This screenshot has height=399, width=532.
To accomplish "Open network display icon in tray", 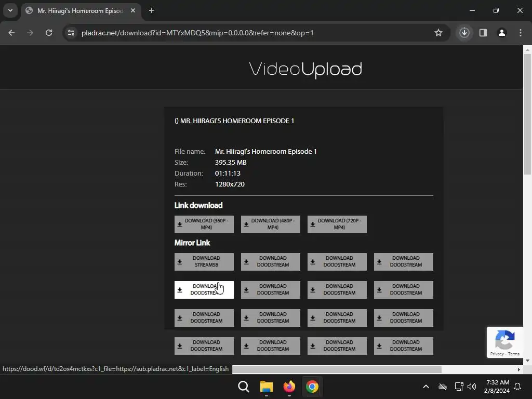I will pos(459,387).
